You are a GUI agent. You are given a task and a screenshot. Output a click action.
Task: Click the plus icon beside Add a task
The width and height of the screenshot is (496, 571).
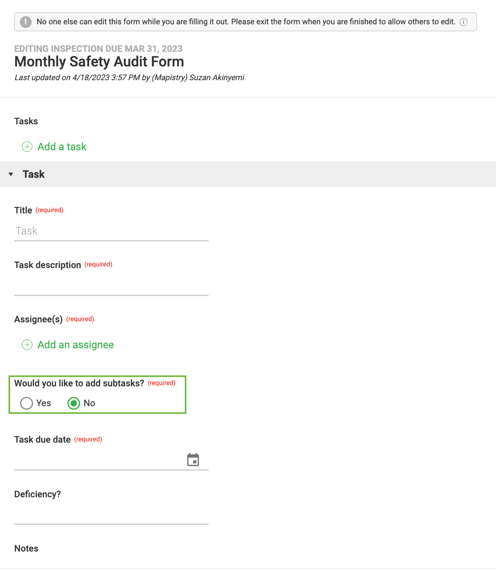27,146
